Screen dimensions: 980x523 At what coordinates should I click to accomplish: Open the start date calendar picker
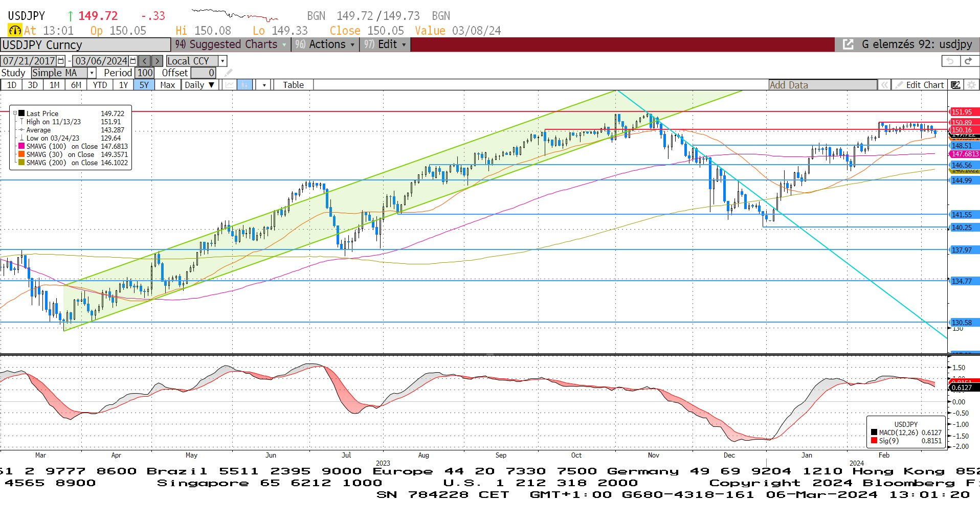pos(61,61)
